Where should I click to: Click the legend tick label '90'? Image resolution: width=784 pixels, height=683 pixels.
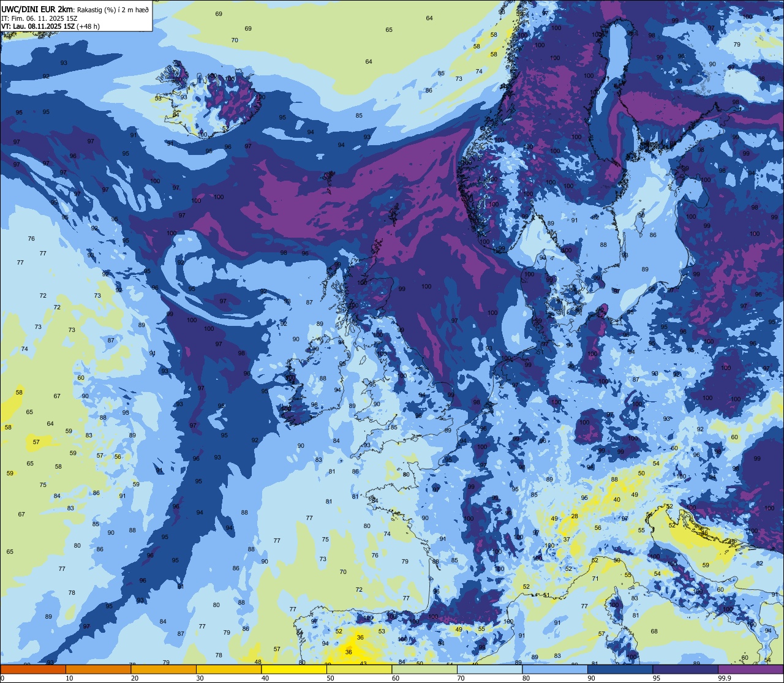point(591,678)
